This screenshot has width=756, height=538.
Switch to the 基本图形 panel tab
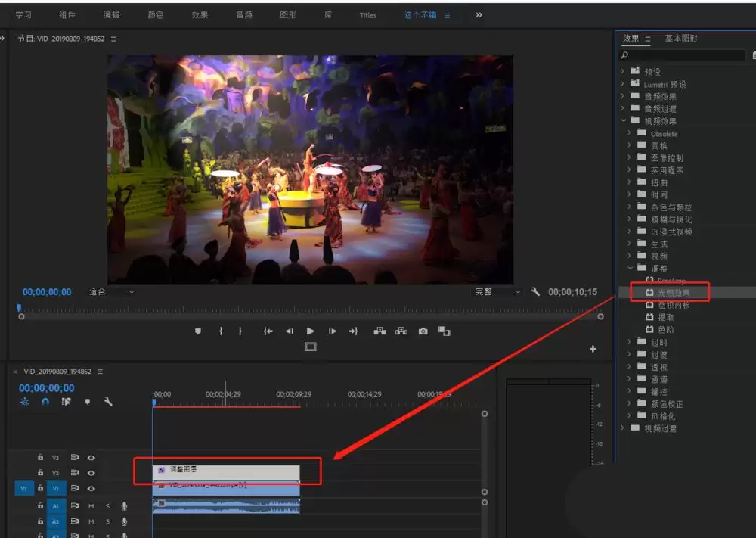[681, 38]
